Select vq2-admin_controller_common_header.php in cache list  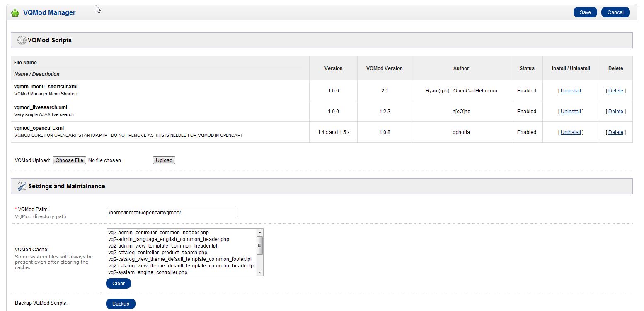[158, 233]
